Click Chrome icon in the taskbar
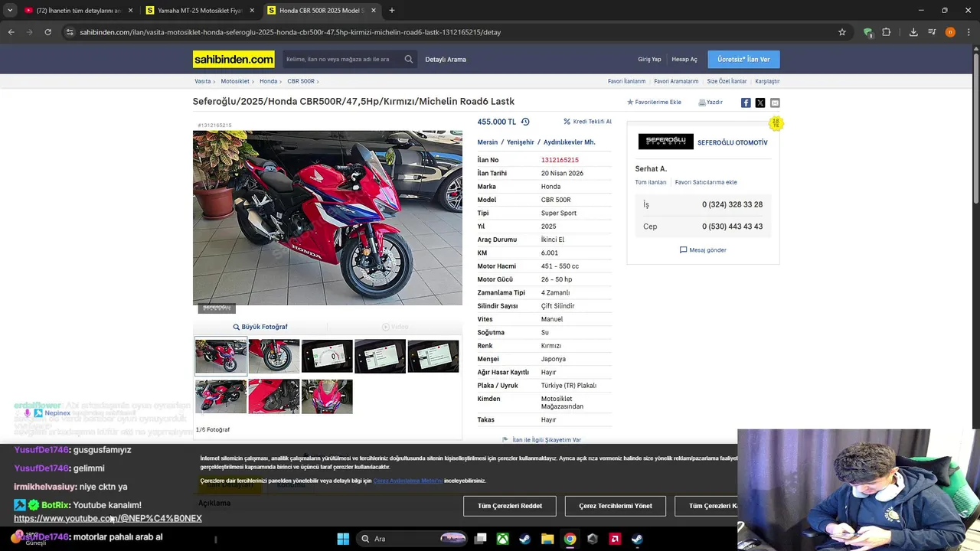980x551 pixels. [570, 539]
